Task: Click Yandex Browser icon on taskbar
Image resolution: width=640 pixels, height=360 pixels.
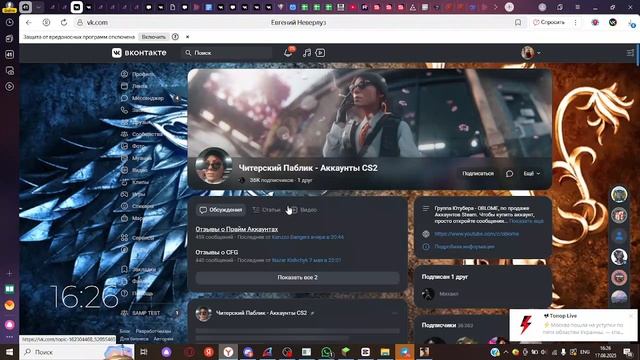Action: 228,352
